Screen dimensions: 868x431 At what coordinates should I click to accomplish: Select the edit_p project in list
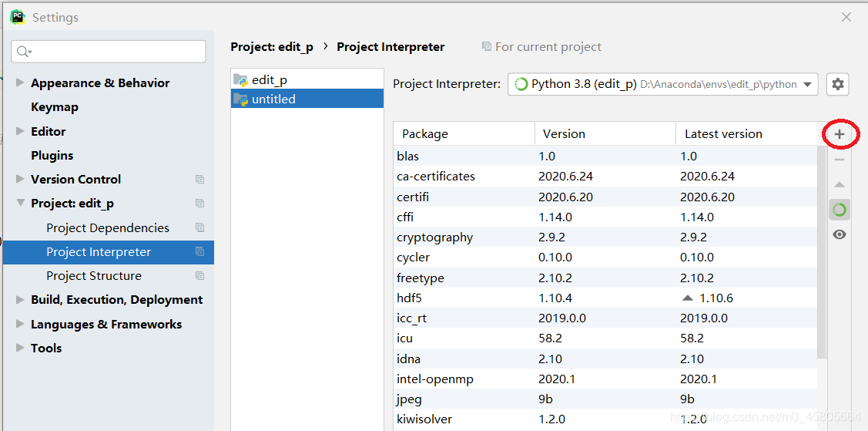point(270,79)
